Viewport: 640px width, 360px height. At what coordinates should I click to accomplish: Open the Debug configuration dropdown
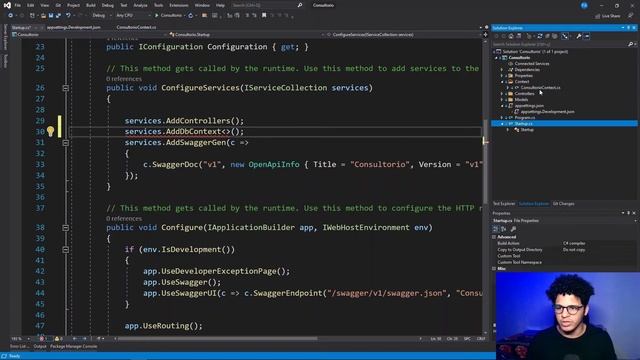click(102, 16)
